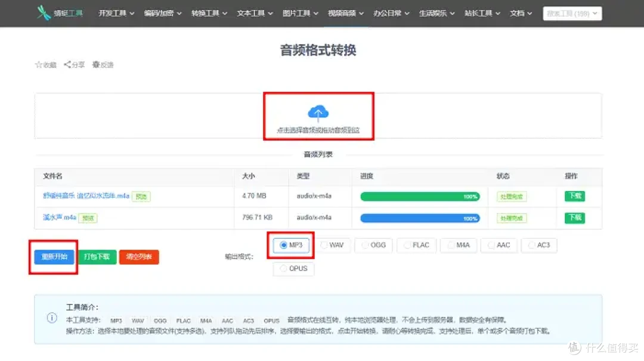Select the M4A output format
Viewport: 644px width, 361px height.
click(459, 245)
